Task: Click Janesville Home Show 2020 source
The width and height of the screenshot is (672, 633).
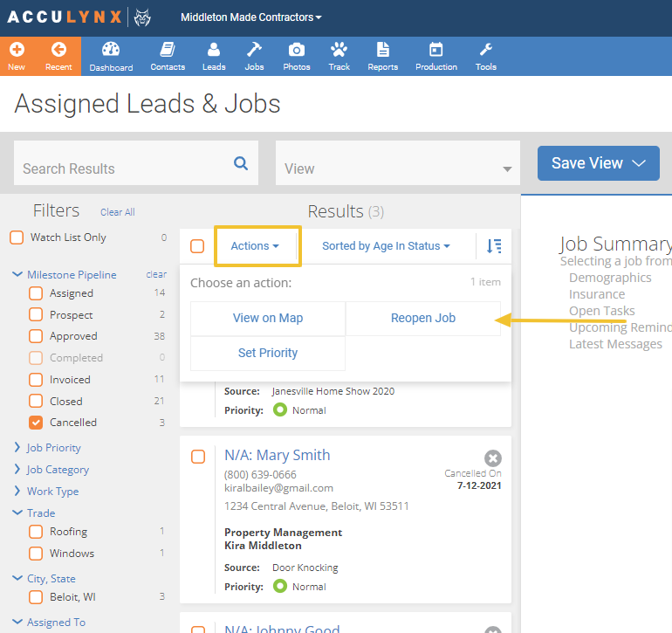Action: pos(333,391)
